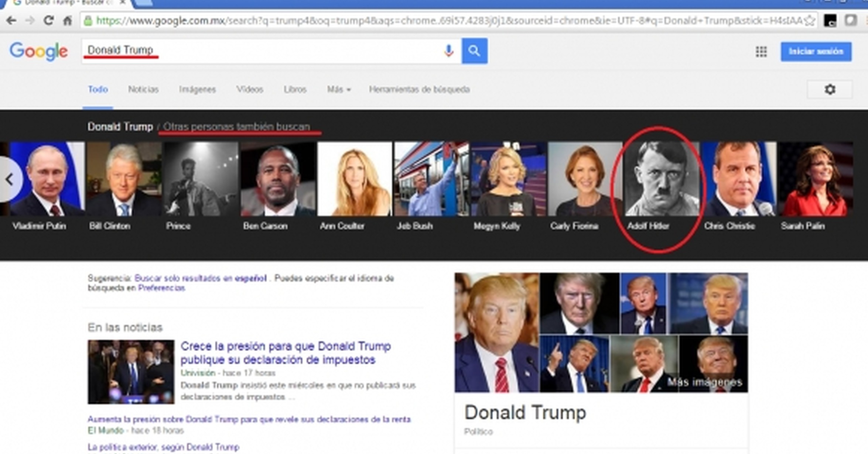The height and width of the screenshot is (454, 868).
Task: Select the Bill Clinton thumbnail
Action: (x=124, y=179)
